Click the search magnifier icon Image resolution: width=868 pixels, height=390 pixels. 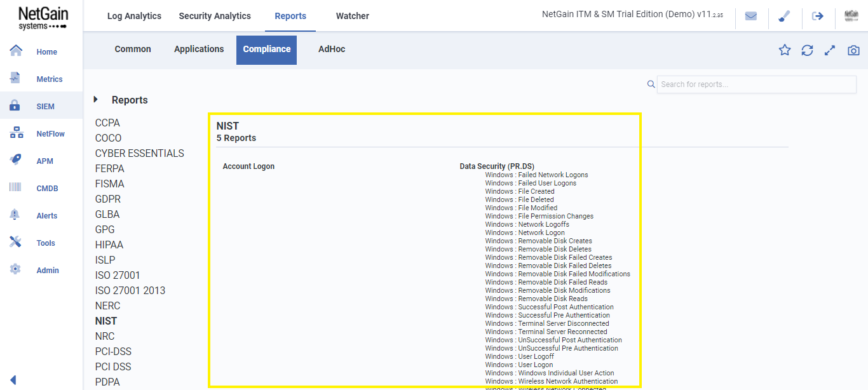(x=651, y=84)
